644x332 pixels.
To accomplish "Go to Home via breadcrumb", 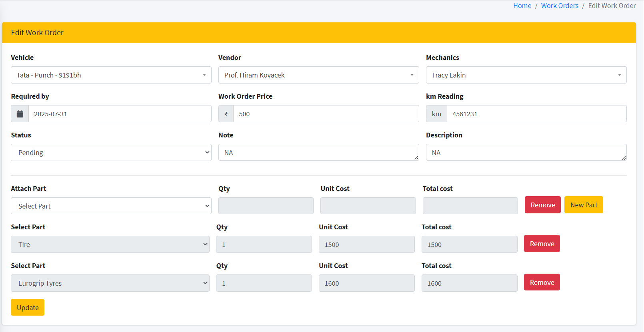I will (x=522, y=6).
